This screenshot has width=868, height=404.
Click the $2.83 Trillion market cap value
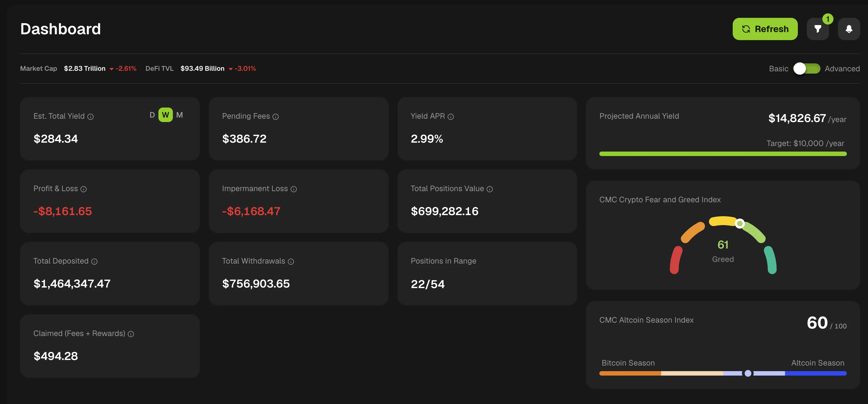[85, 69]
